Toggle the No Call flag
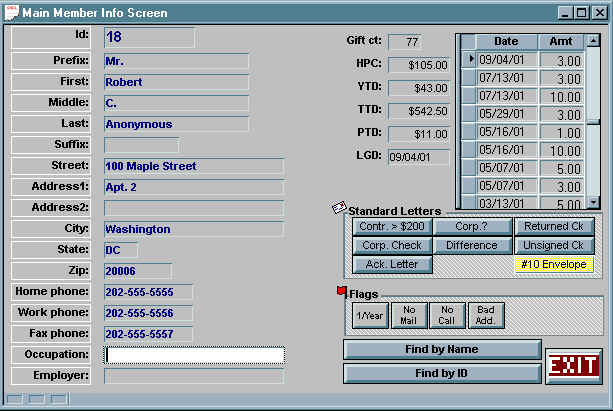Screen dimensions: 613x411 click(x=447, y=315)
